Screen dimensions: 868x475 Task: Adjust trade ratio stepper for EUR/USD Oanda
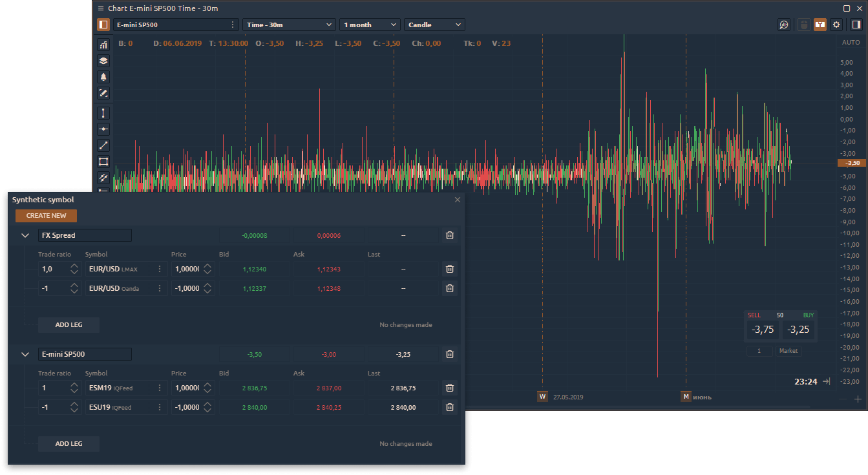74,288
